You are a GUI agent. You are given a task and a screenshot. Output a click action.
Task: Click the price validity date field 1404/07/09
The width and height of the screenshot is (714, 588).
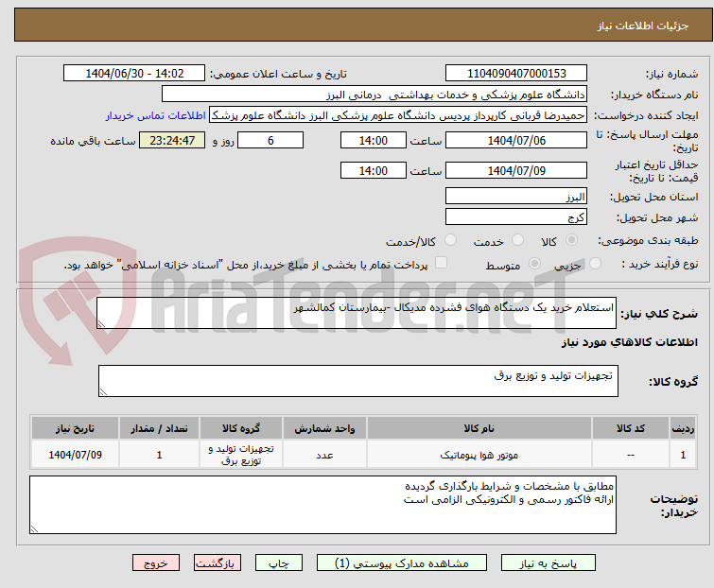[516, 171]
